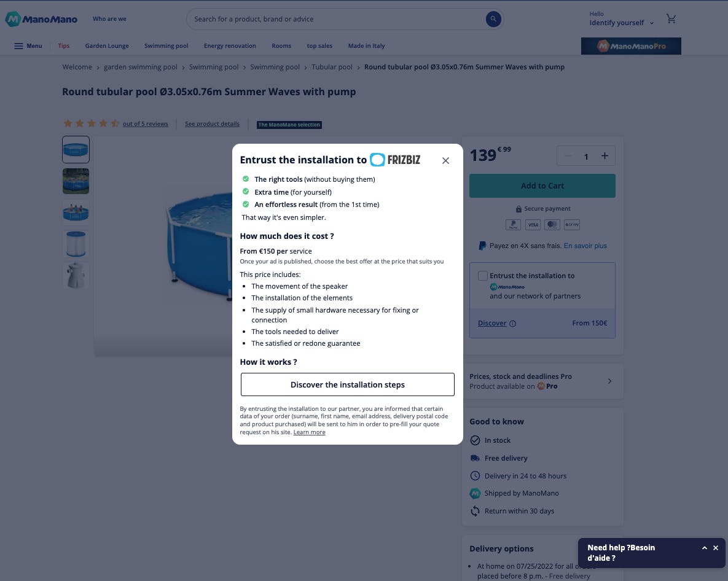This screenshot has height=581, width=728.
Task: Open the out of 5 reviews link
Action: tap(146, 124)
